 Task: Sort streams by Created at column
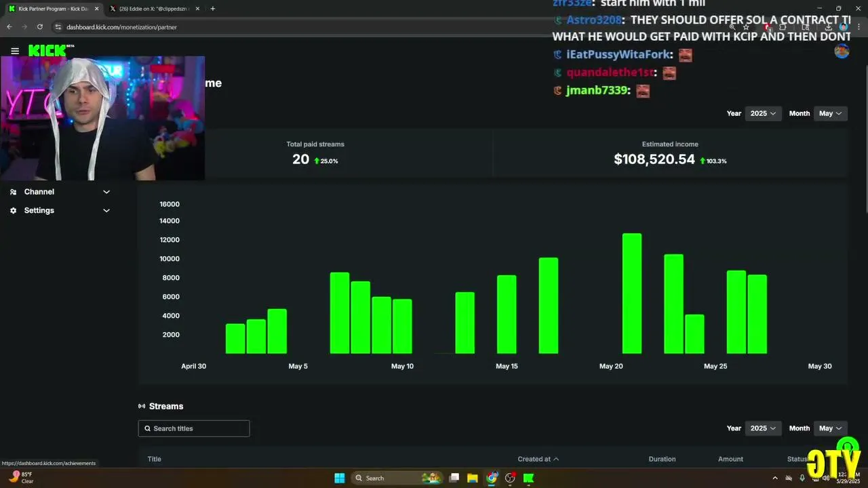[538, 459]
